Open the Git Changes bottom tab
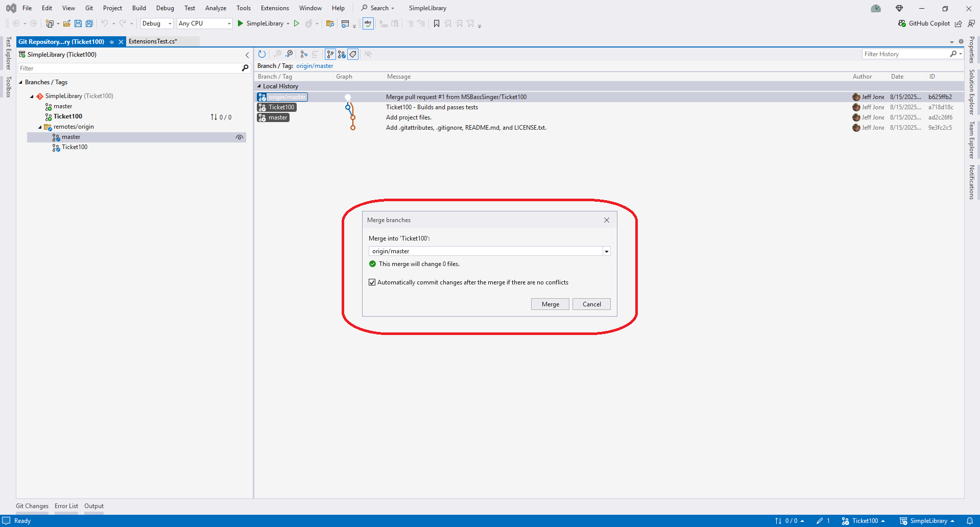 [32, 506]
